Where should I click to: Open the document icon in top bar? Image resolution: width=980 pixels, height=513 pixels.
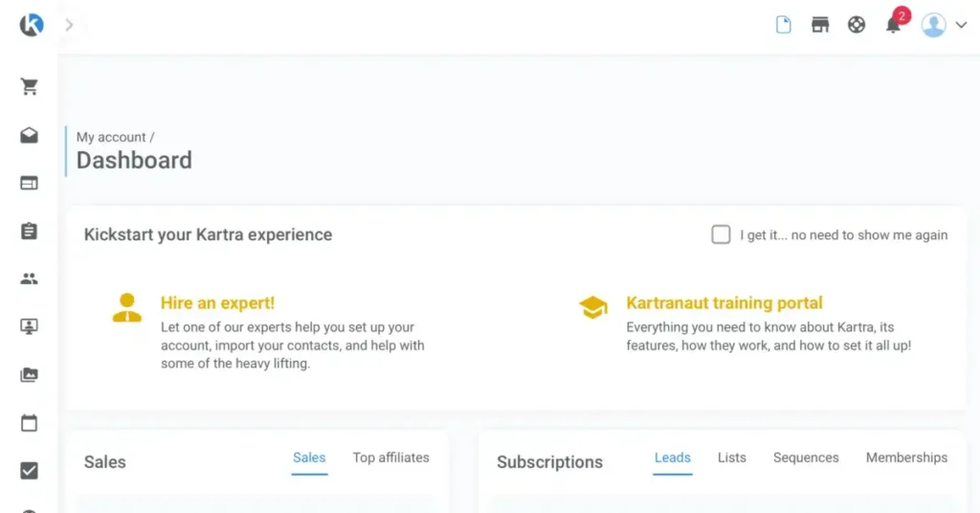(784, 25)
